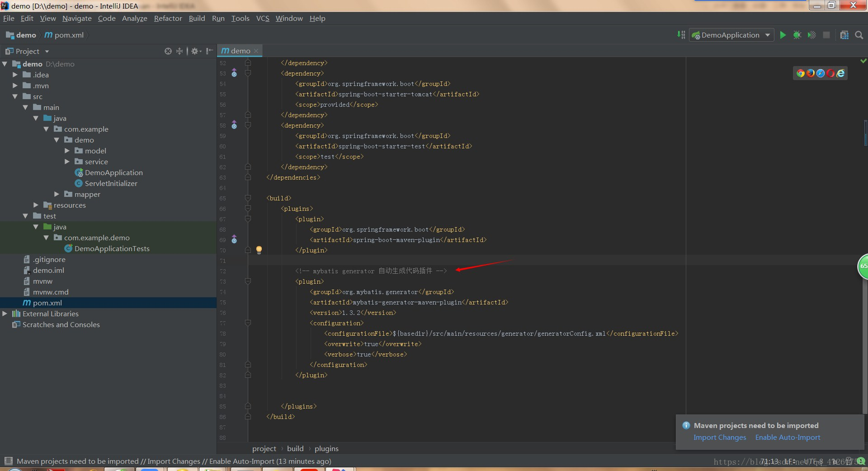Image resolution: width=868 pixels, height=471 pixels.
Task: Open the Build menu
Action: coord(197,18)
